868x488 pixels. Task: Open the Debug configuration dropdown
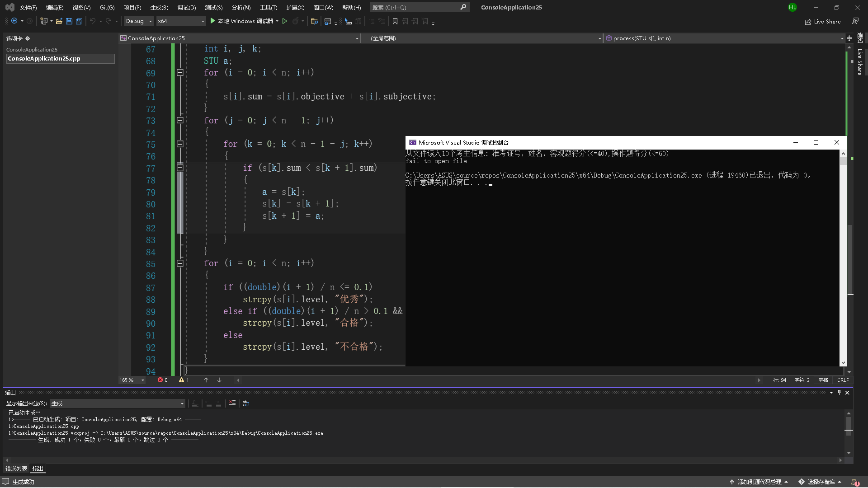click(x=139, y=21)
